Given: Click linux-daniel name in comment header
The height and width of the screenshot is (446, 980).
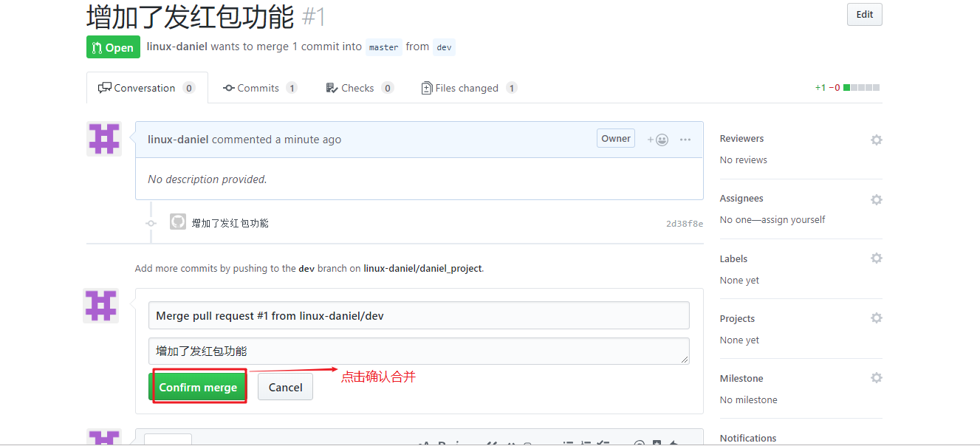Looking at the screenshot, I should (x=178, y=140).
